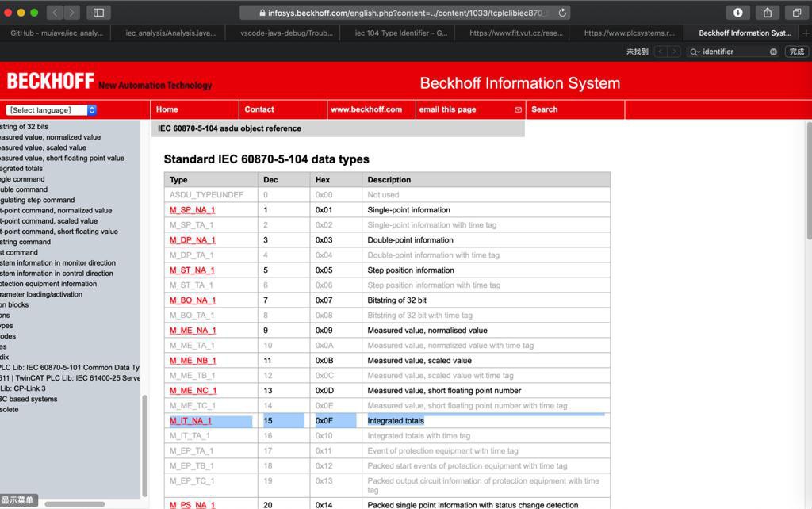The width and height of the screenshot is (812, 509).
Task: Open the M_PS_NA_1 link
Action: 192,505
